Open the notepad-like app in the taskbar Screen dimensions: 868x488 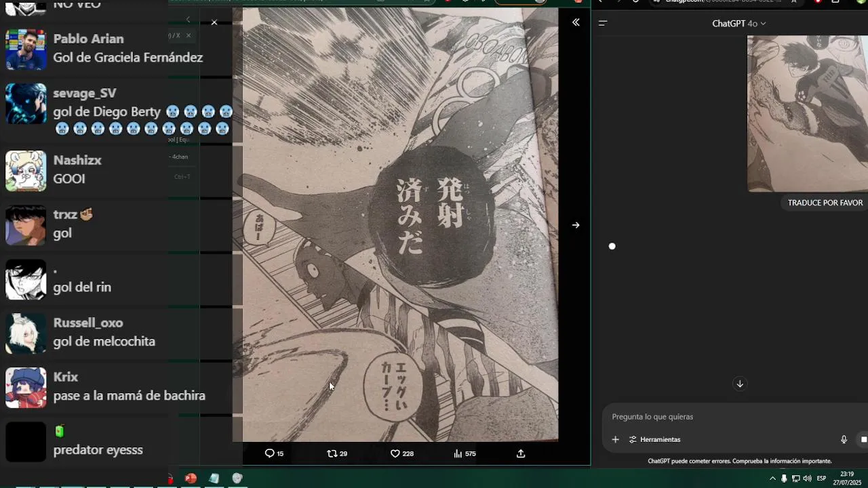(x=214, y=479)
